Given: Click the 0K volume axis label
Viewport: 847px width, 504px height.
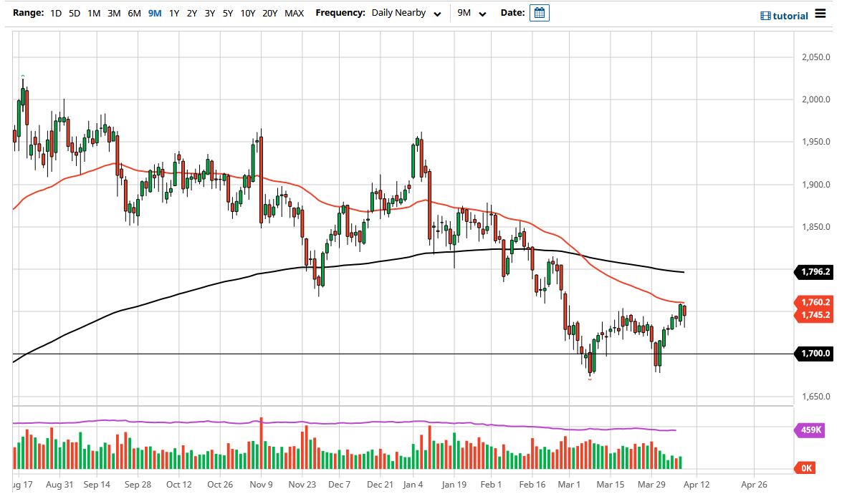Looking at the screenshot, I should pyautogui.click(x=805, y=467).
